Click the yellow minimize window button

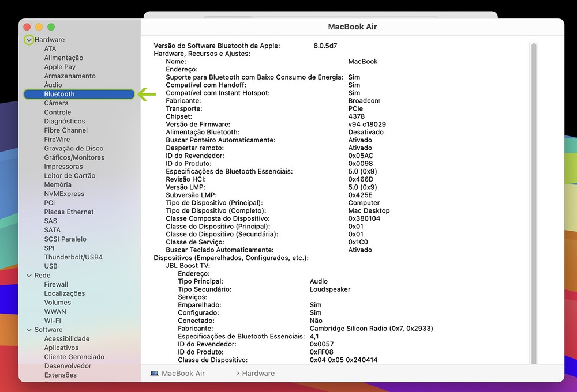pyautogui.click(x=39, y=27)
